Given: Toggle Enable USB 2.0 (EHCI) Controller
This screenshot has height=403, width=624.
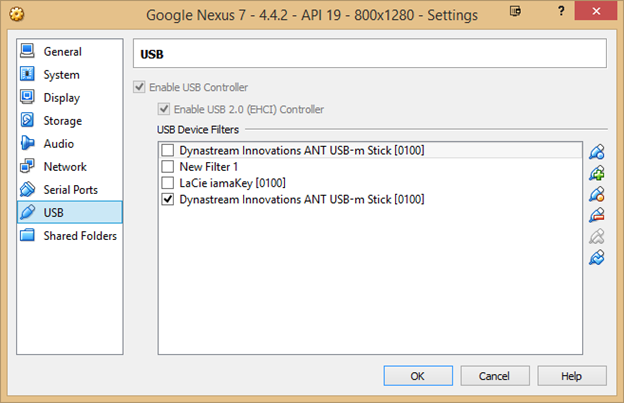Looking at the screenshot, I should 164,109.
